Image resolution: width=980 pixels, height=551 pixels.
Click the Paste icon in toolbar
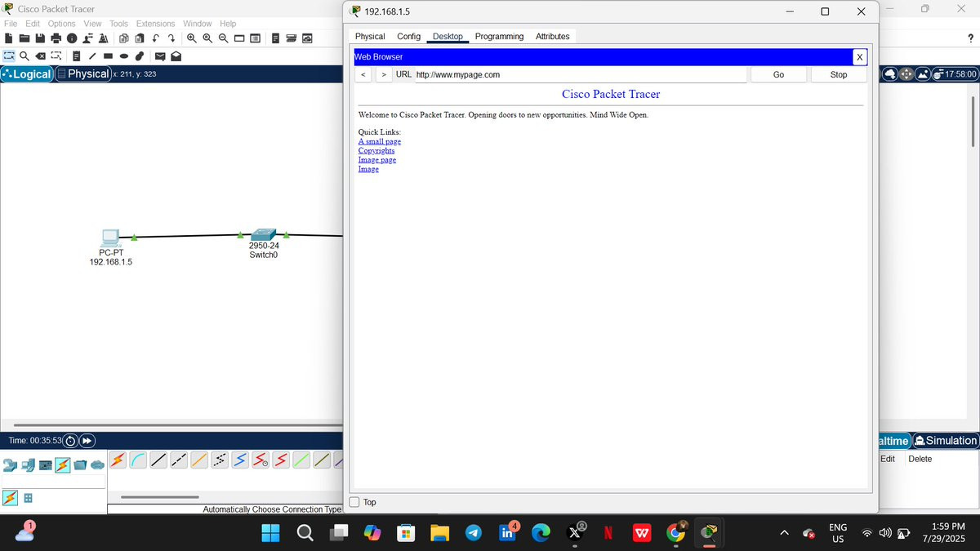(140, 38)
